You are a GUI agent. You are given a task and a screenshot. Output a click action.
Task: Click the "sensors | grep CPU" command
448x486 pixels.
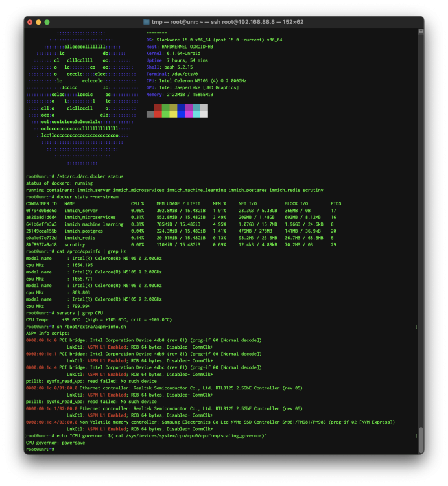(80, 313)
